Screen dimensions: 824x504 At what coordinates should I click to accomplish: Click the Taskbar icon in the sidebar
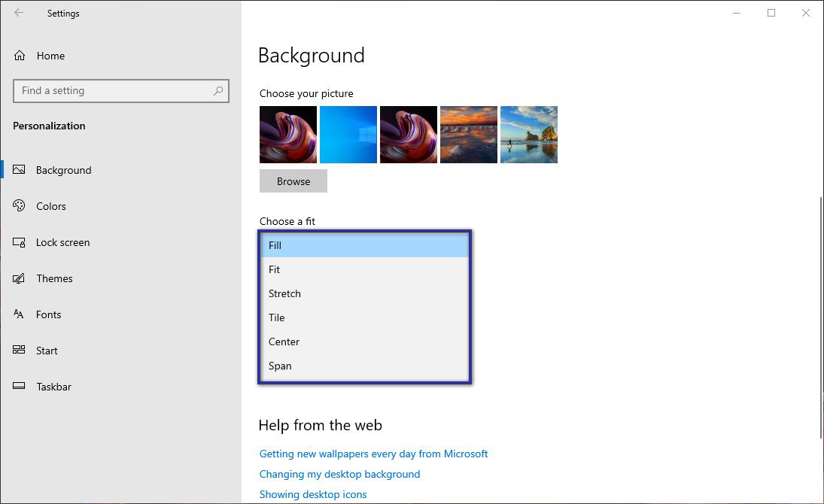(20, 386)
